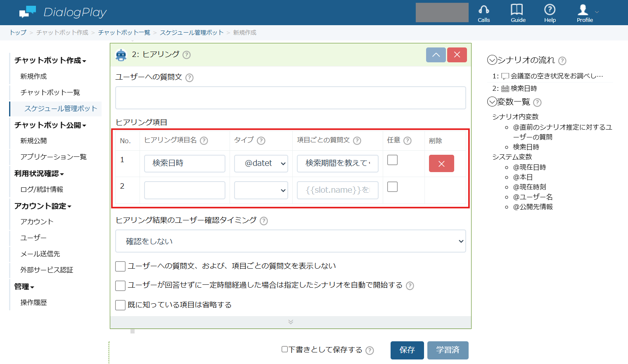Collapse the ヒアリング panel with up arrow

point(436,55)
